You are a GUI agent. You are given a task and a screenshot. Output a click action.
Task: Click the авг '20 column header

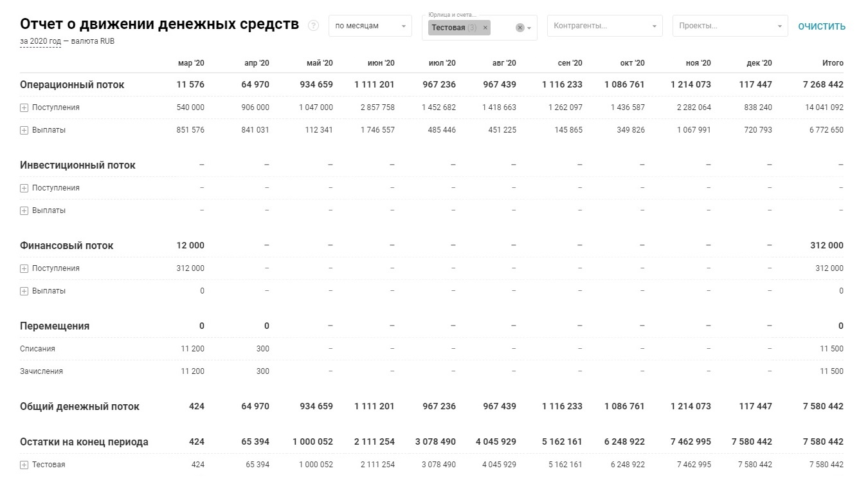coord(504,63)
